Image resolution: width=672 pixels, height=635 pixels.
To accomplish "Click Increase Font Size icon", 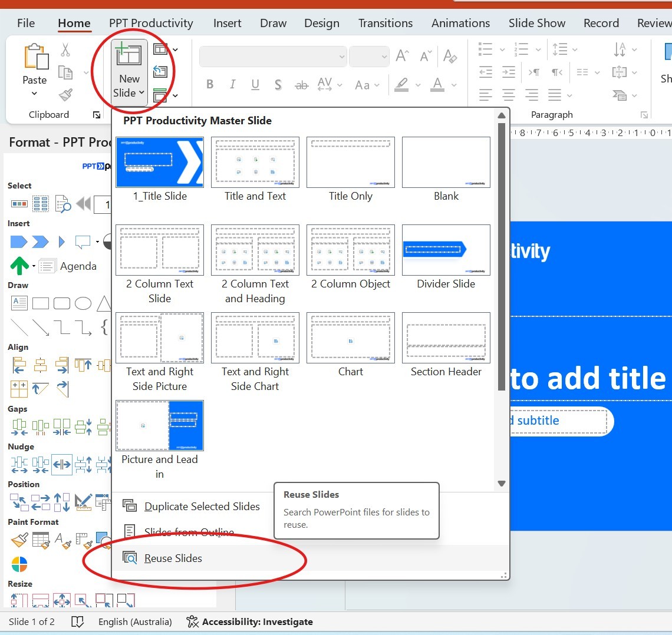I will 403,55.
